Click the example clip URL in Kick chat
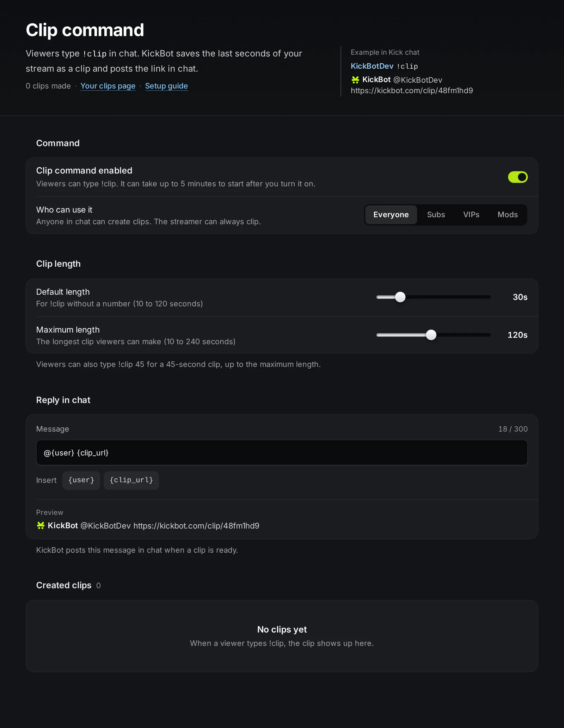Screen dimensions: 564x728 click(412, 91)
